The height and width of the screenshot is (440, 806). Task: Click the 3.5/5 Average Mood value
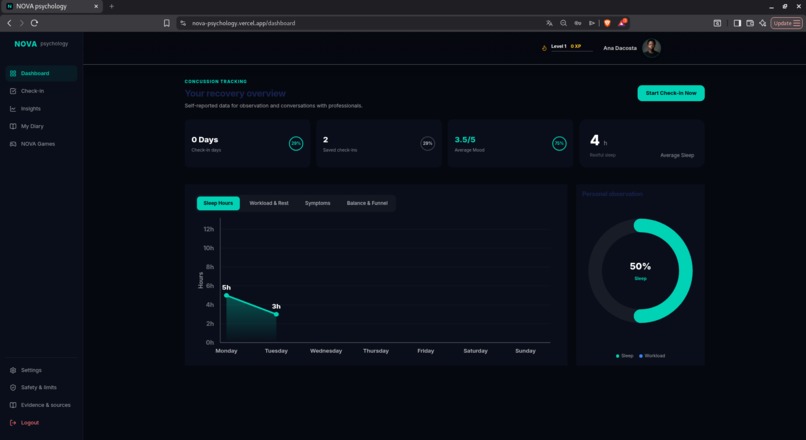pos(465,139)
